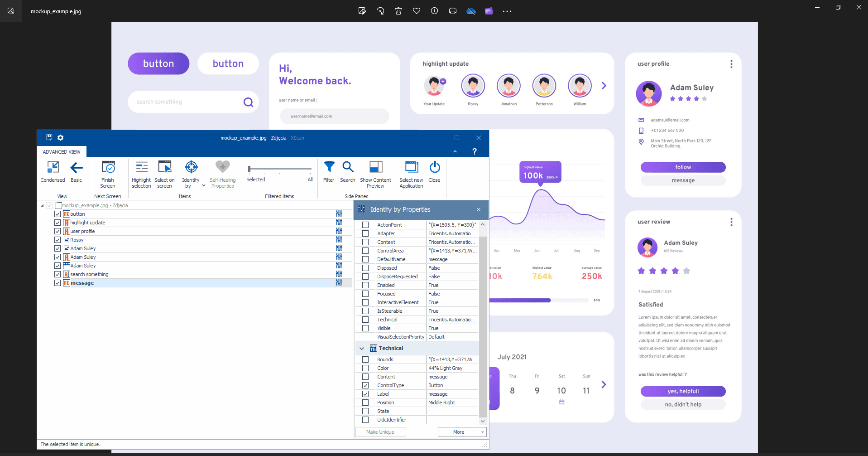Enable ActionPoint property checkbox
This screenshot has height=456, width=868.
pyautogui.click(x=365, y=225)
